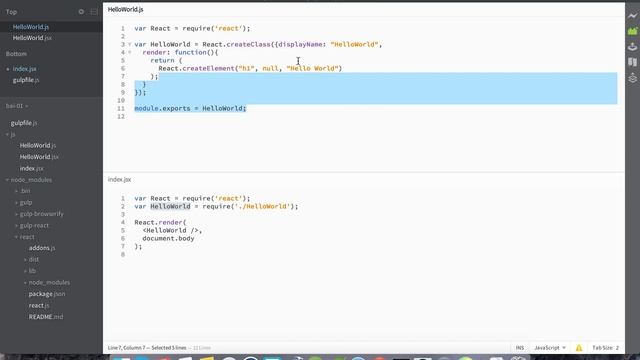
Task: Select HelloWorld.jsx in Top working files
Action: point(32,38)
